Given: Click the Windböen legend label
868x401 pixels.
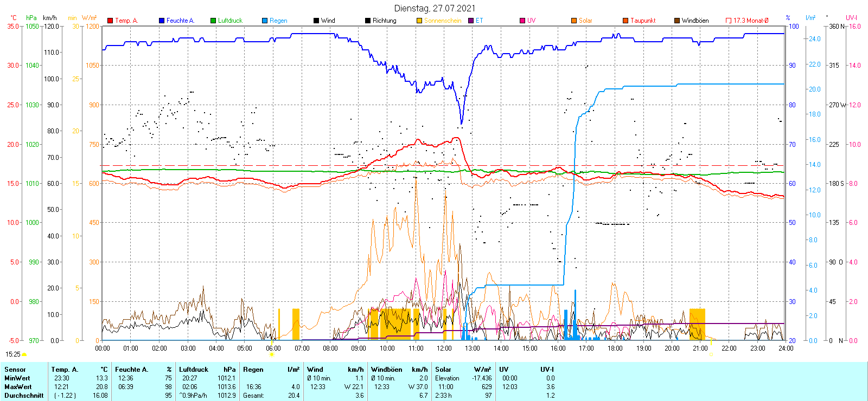Looking at the screenshot, I should [695, 21].
